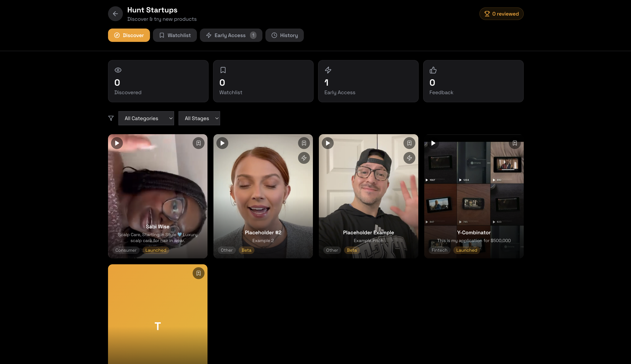631x364 pixels.
Task: Click the back arrow next to Hunt Startups
Action: 115,14
